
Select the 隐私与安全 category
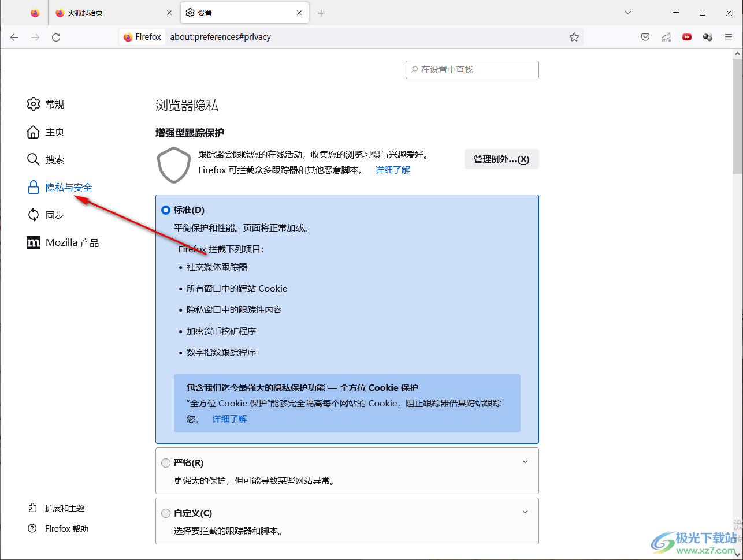click(60, 188)
